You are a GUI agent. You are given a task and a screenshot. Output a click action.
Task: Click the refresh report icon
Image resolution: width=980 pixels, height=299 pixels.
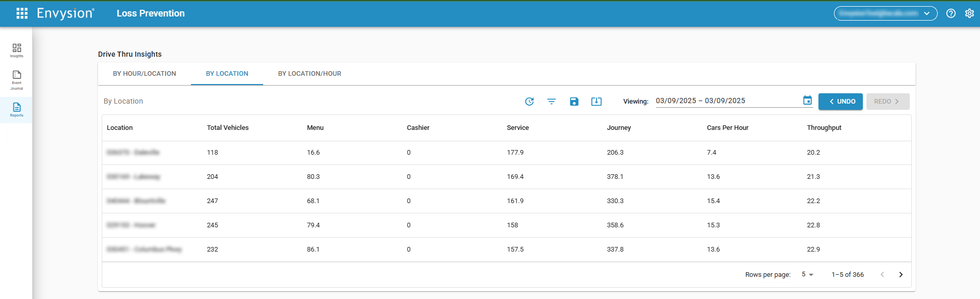pyautogui.click(x=529, y=102)
